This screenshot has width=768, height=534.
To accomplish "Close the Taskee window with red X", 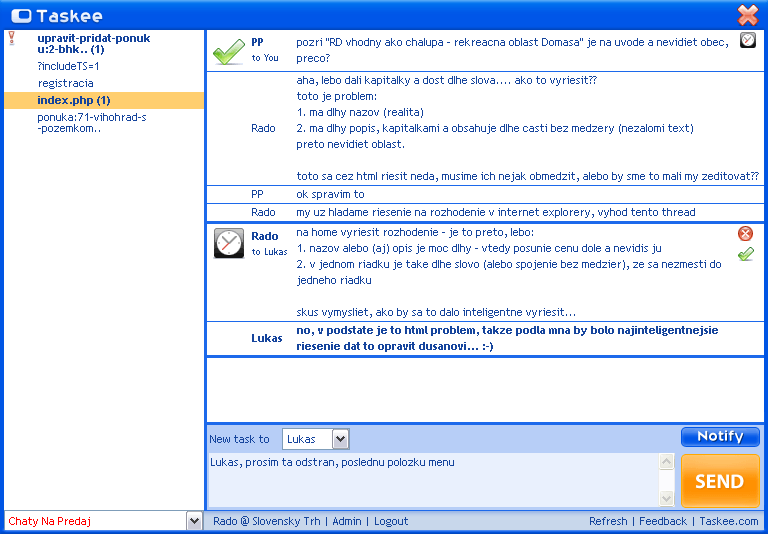I will [747, 15].
